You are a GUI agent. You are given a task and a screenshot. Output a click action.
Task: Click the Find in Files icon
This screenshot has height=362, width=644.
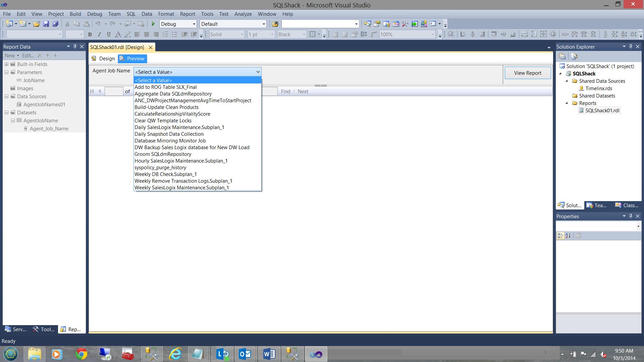pyautogui.click(x=275, y=24)
